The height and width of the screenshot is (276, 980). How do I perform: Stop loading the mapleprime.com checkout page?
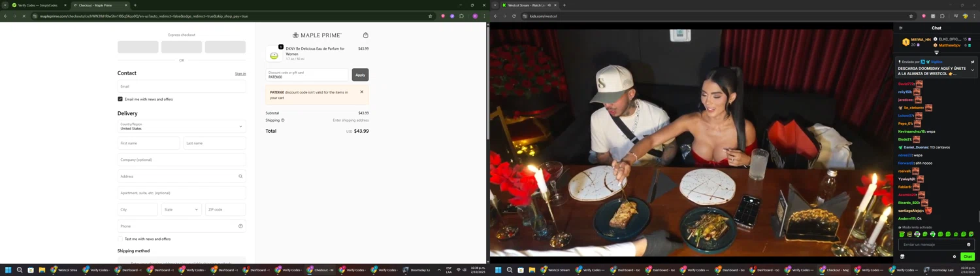24,16
